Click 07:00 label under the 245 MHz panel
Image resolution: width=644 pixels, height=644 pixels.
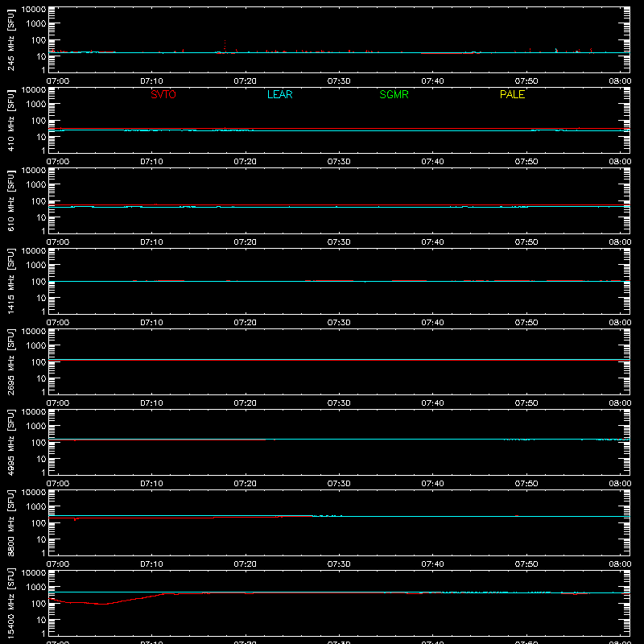coord(58,81)
